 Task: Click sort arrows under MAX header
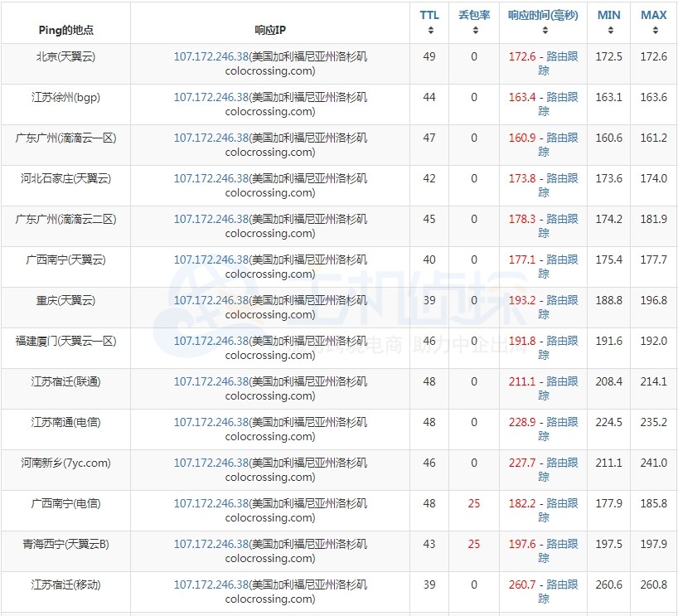click(654, 31)
